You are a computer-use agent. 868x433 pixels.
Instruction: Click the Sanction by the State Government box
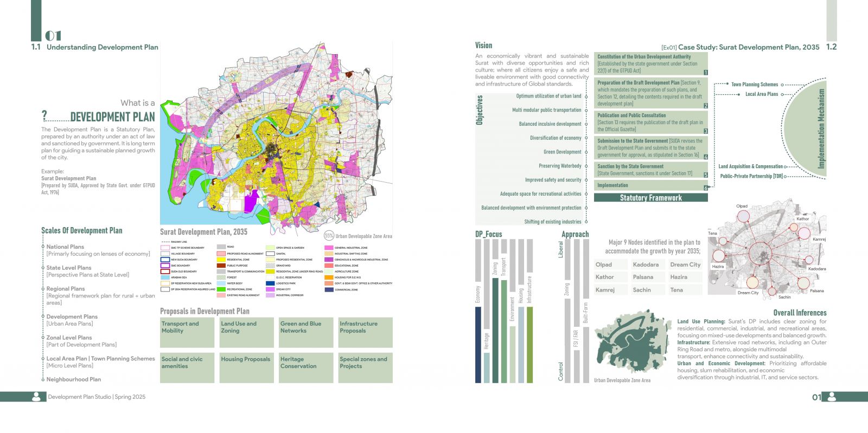pos(651,170)
